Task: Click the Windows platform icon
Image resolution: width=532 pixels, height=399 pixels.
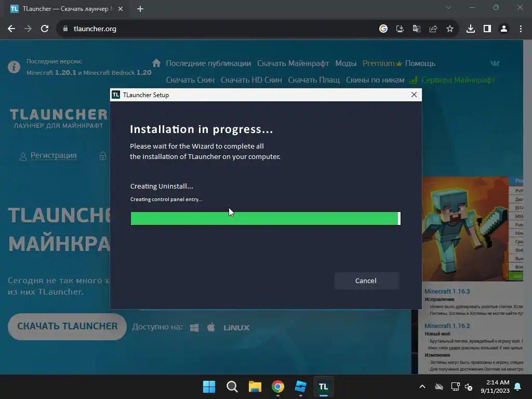Action: point(194,328)
